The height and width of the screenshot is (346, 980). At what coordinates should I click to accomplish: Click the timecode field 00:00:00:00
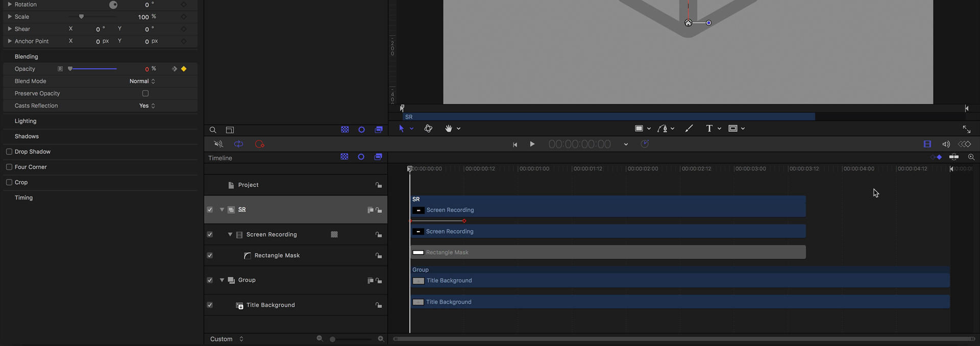580,144
